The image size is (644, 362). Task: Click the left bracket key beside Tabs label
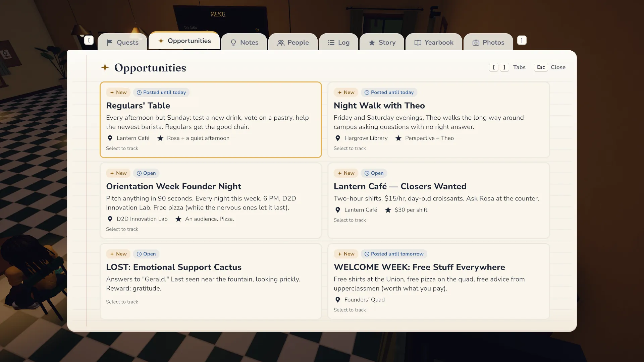(x=494, y=67)
